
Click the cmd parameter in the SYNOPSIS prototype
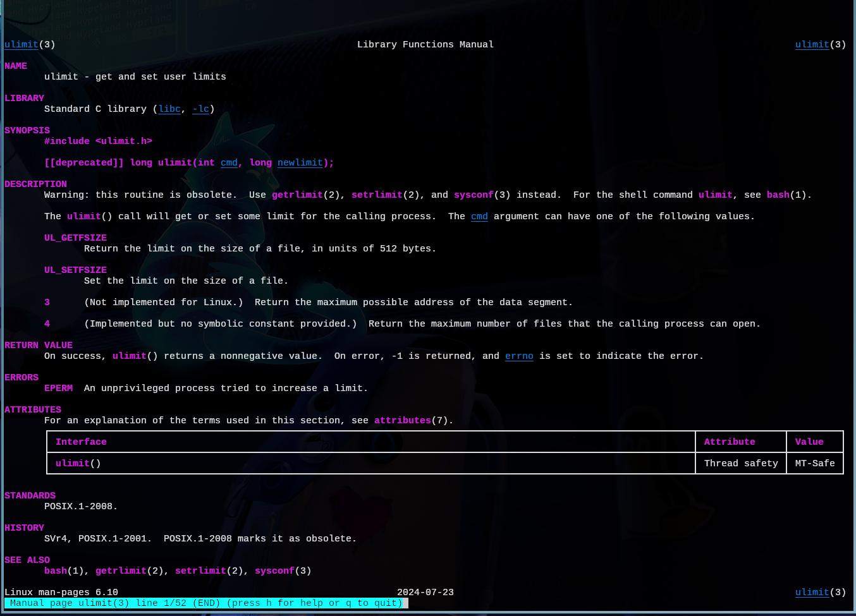[x=229, y=163]
